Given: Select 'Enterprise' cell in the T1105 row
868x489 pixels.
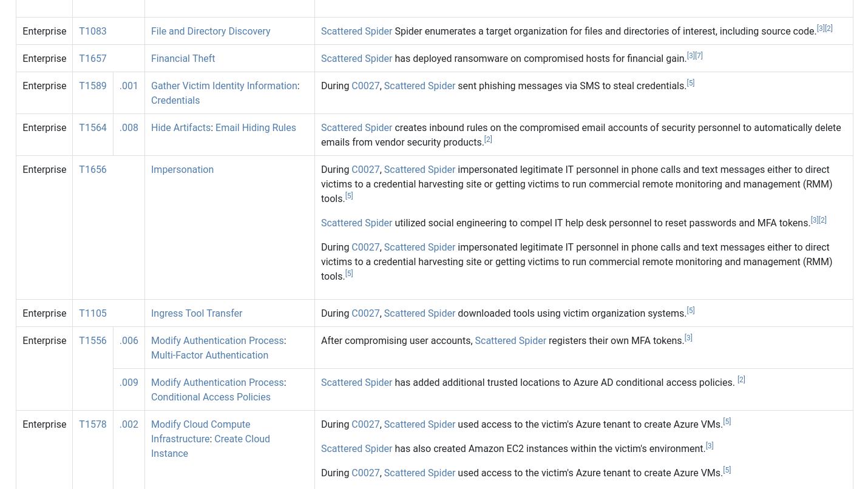Looking at the screenshot, I should (x=44, y=313).
